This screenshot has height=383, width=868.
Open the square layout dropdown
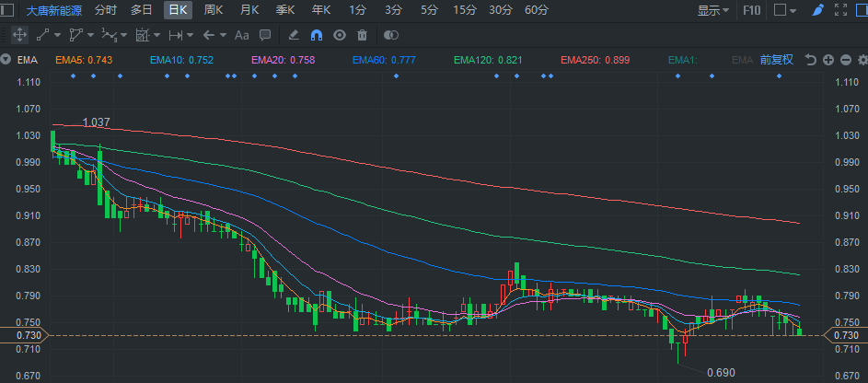[784, 10]
